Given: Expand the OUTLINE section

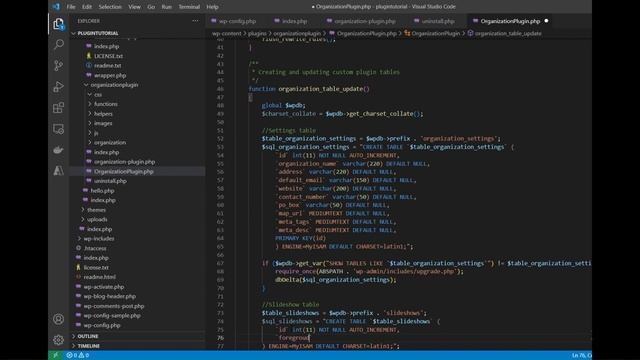Looking at the screenshot, I should pyautogui.click(x=88, y=336).
